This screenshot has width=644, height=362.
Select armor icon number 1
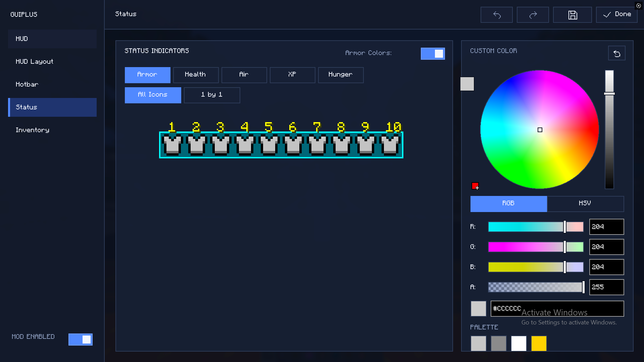click(x=172, y=145)
